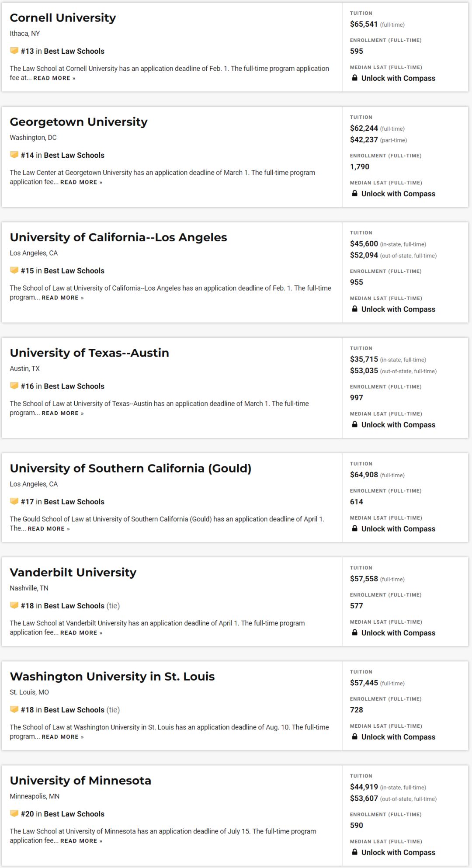Open the Georgetown University title

click(79, 122)
